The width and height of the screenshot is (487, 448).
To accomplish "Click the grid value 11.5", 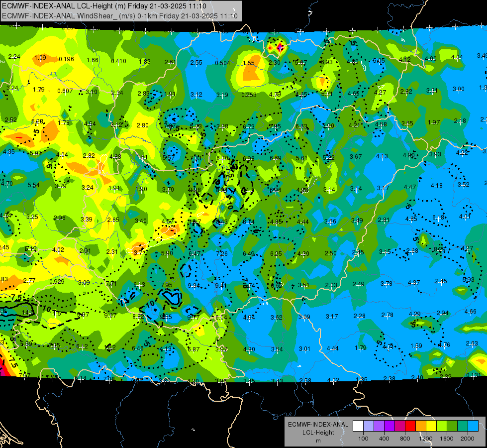I will coord(55,314).
